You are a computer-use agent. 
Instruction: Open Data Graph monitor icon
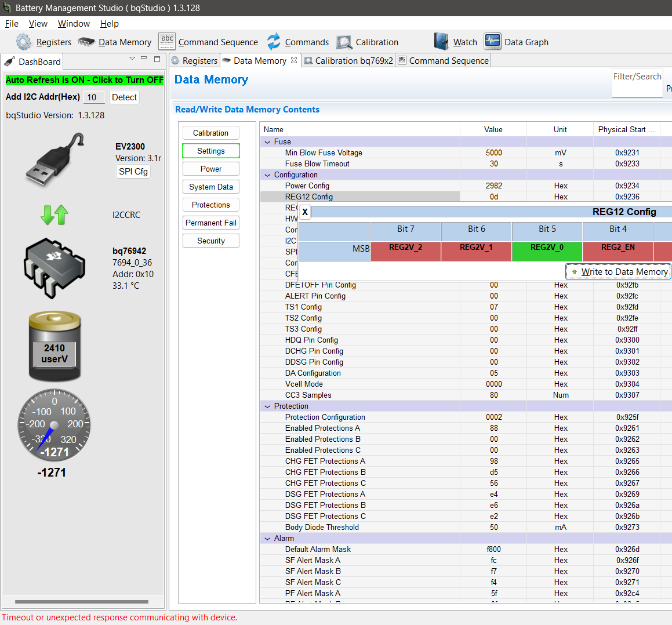[493, 42]
